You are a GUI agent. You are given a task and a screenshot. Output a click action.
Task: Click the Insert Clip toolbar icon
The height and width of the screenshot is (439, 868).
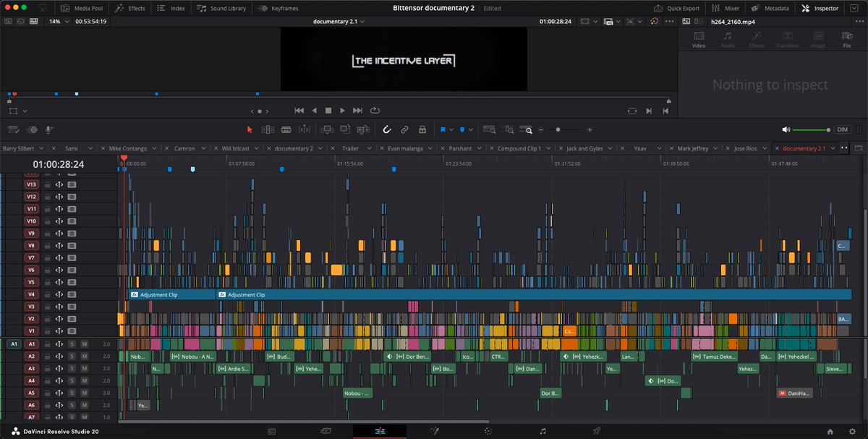326,129
